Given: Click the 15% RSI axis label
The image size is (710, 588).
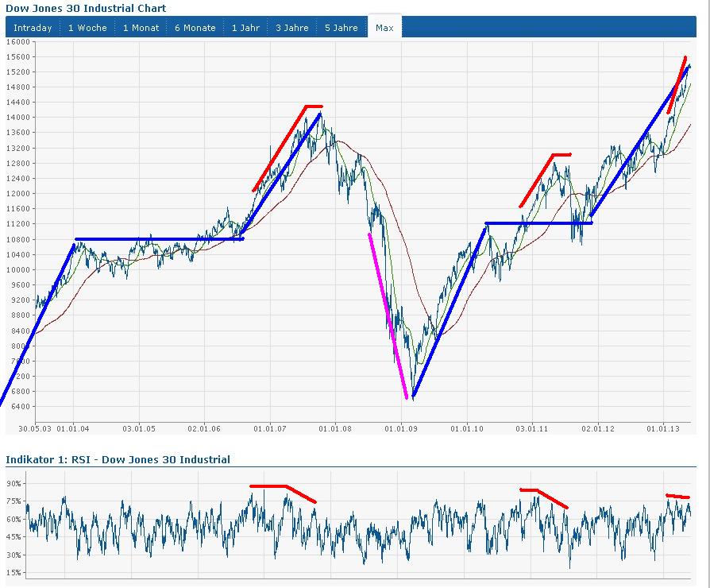Looking at the screenshot, I should (x=14, y=573).
